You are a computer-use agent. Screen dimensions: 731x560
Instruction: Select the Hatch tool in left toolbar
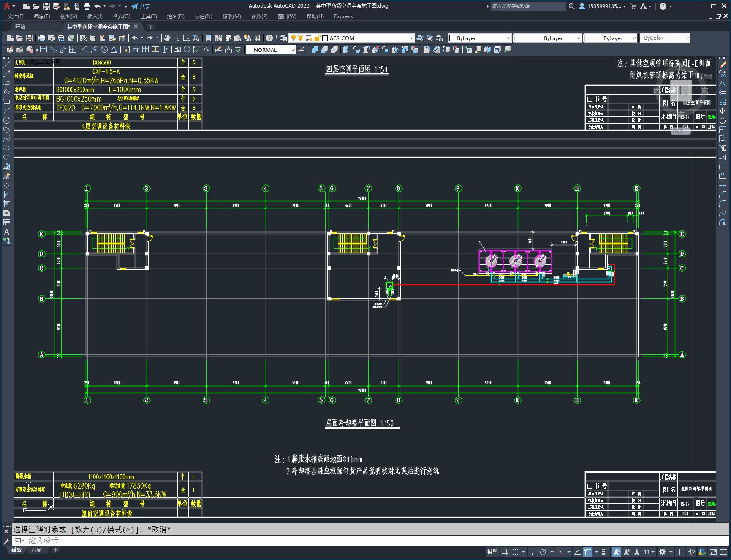pyautogui.click(x=7, y=195)
